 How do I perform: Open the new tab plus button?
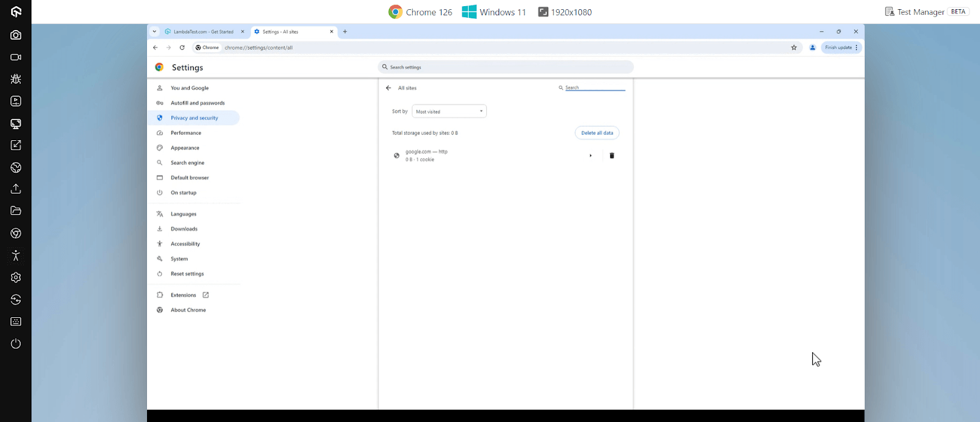pyautogui.click(x=345, y=32)
